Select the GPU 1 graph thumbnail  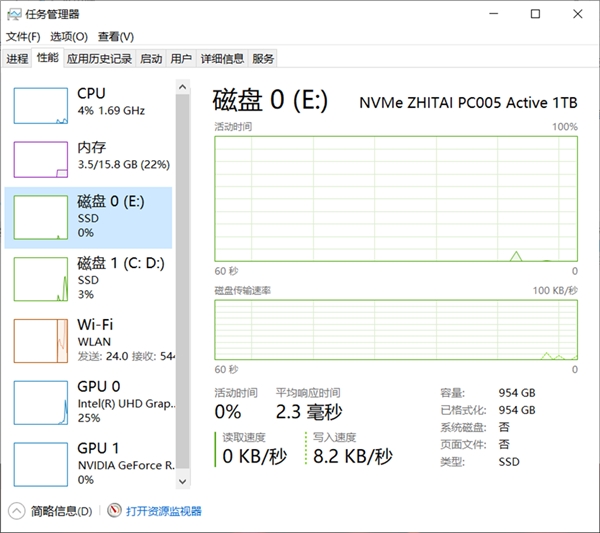point(41,464)
